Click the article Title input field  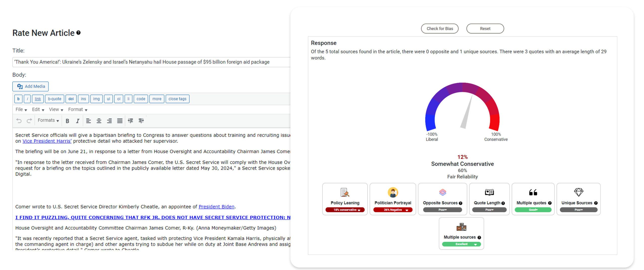[x=151, y=62]
